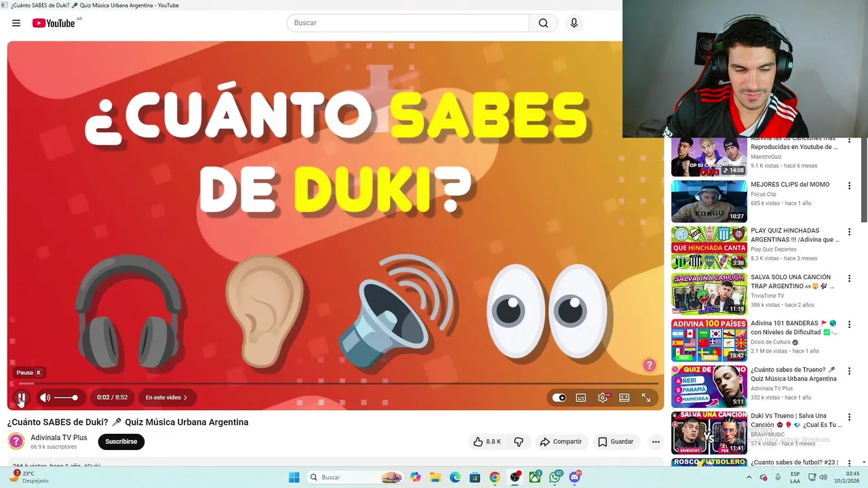This screenshot has height=488, width=868.
Task: Click the ESP LAA language indicator
Action: coord(795,477)
